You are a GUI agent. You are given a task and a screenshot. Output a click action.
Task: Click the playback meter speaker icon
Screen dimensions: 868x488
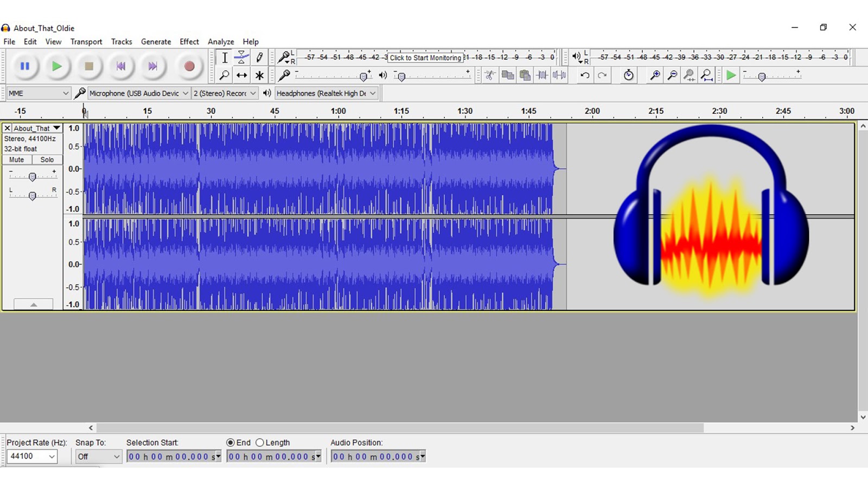576,56
